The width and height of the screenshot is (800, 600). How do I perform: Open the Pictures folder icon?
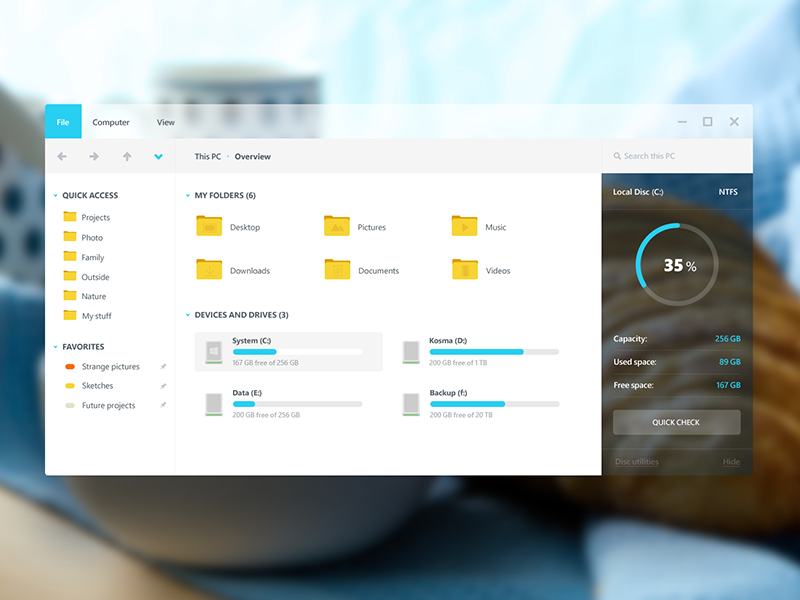click(x=336, y=227)
